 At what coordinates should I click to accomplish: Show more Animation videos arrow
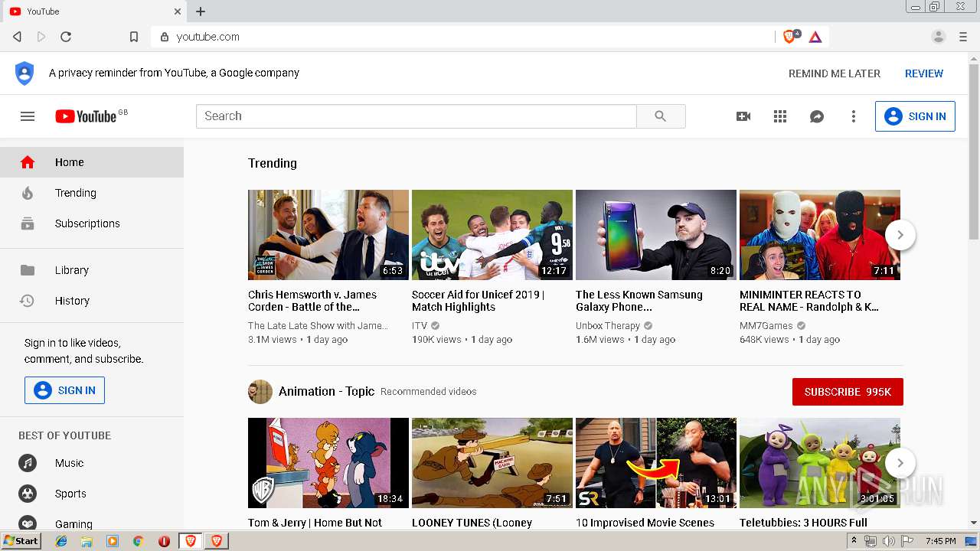tap(900, 463)
